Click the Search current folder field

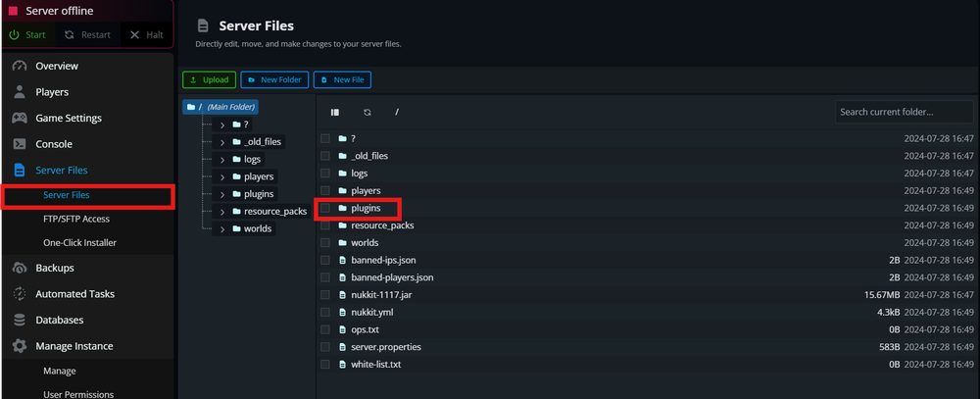(x=902, y=113)
